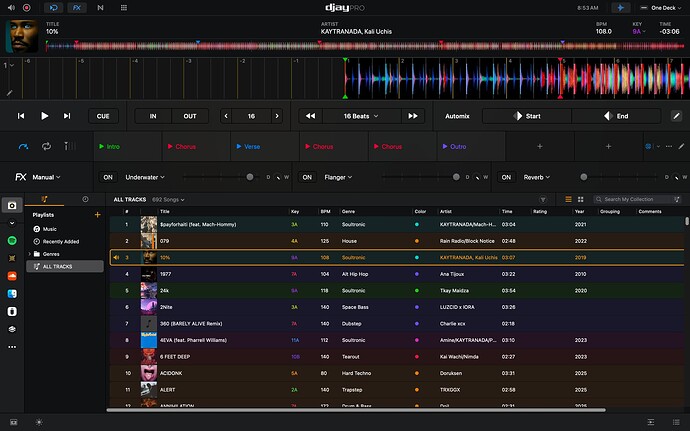
Task: Start recording with the red record button
Action: point(27,7)
